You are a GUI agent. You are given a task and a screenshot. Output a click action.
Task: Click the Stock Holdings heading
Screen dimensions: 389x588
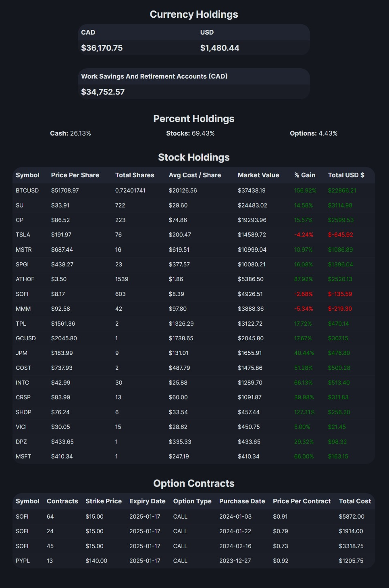194,157
